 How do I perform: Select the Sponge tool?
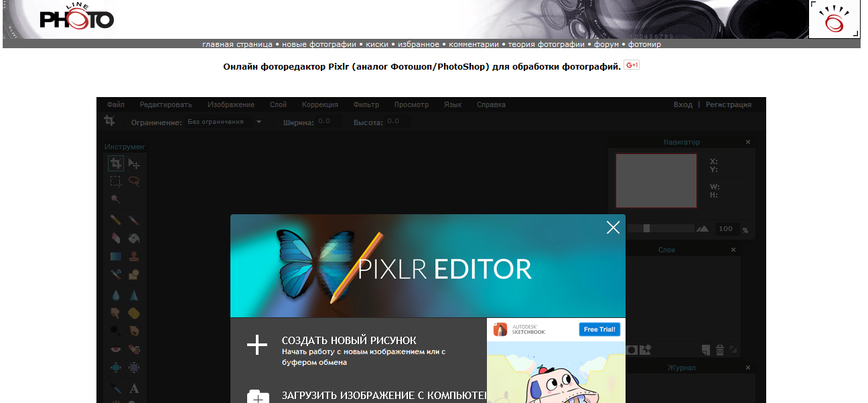point(134,313)
